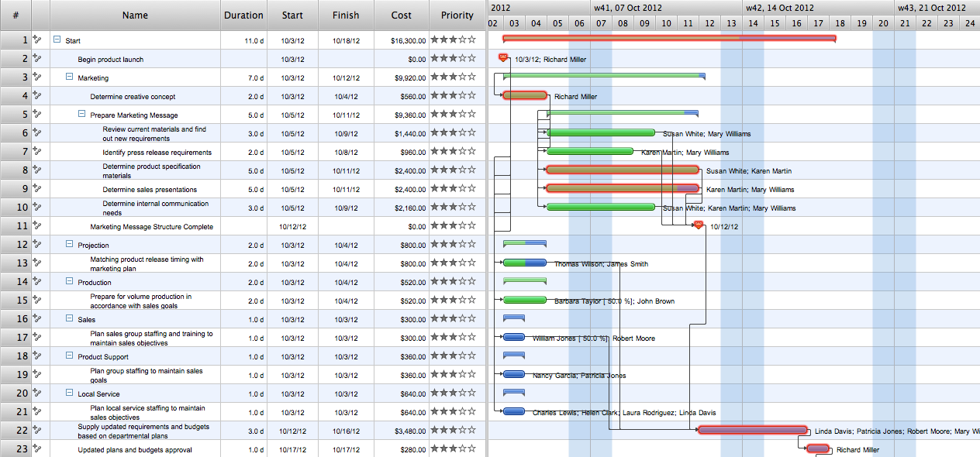Screen dimensions: 980x457
Task: Collapse the Prepare Marketing Message group
Action: [x=82, y=115]
